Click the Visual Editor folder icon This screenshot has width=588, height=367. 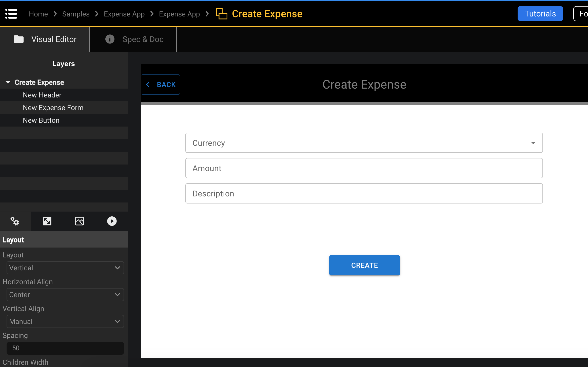click(18, 39)
